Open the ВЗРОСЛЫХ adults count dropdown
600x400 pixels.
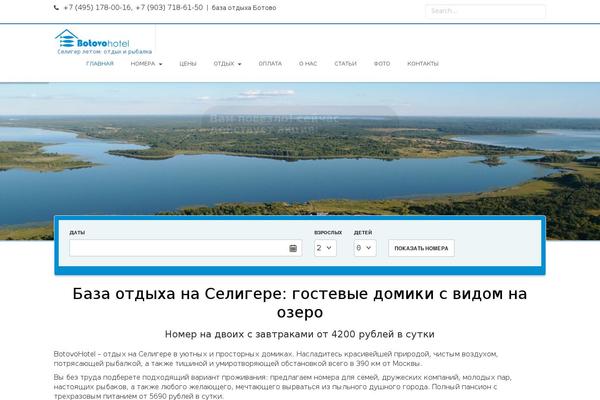click(x=325, y=248)
